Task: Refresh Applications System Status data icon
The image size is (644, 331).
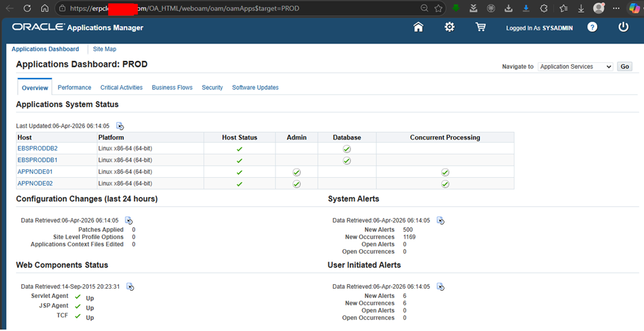Action: [x=120, y=126]
